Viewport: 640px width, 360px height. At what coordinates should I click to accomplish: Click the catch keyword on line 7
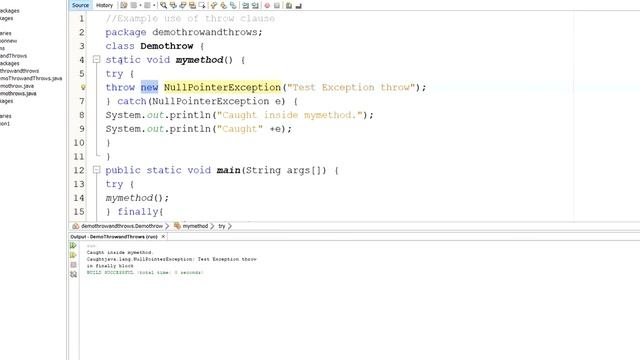(132, 101)
